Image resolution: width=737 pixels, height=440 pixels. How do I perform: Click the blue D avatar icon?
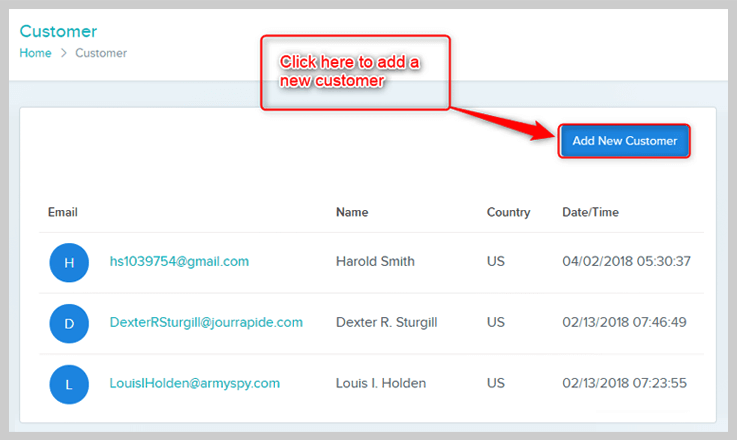pyautogui.click(x=69, y=323)
